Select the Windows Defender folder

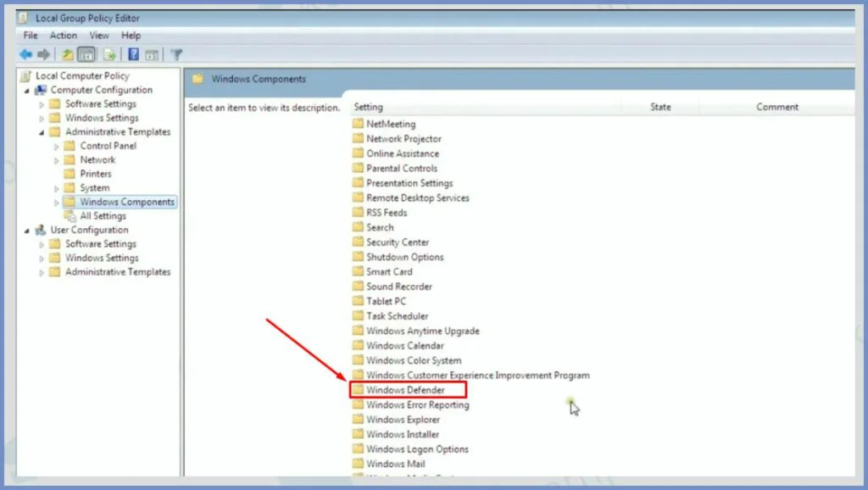click(x=405, y=390)
